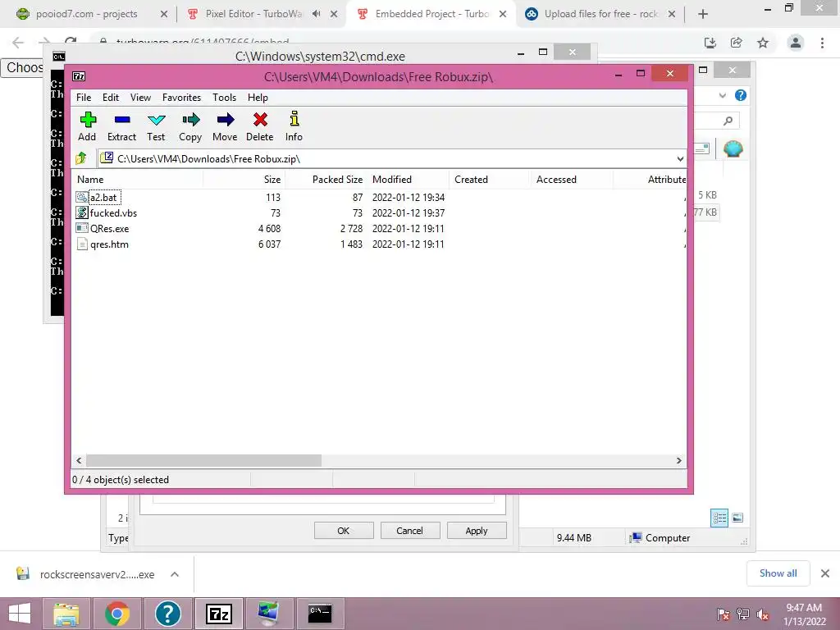Switch to the pooiod7.com projects tab
Image resolution: width=840 pixels, height=630 pixels.
tap(91, 14)
